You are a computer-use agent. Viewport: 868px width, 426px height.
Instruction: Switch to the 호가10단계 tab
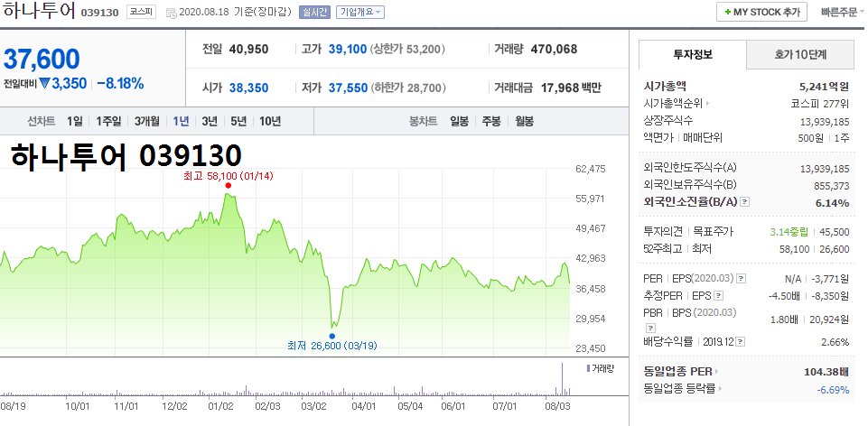(x=800, y=54)
